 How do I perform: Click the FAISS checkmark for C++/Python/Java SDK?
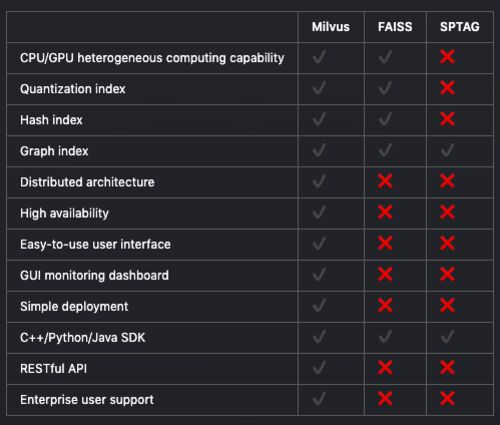pos(385,337)
